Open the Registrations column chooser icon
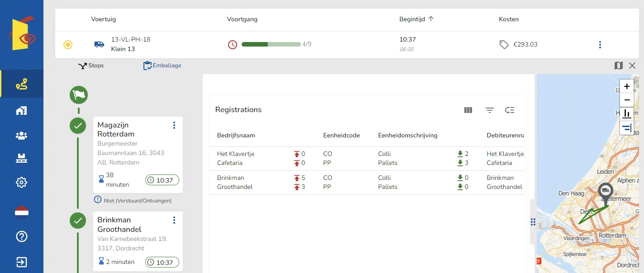The image size is (644, 273). [x=468, y=110]
